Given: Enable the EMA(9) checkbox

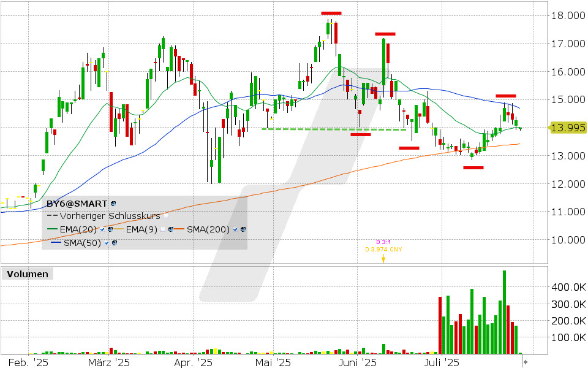Looking at the screenshot, I should [163, 229].
